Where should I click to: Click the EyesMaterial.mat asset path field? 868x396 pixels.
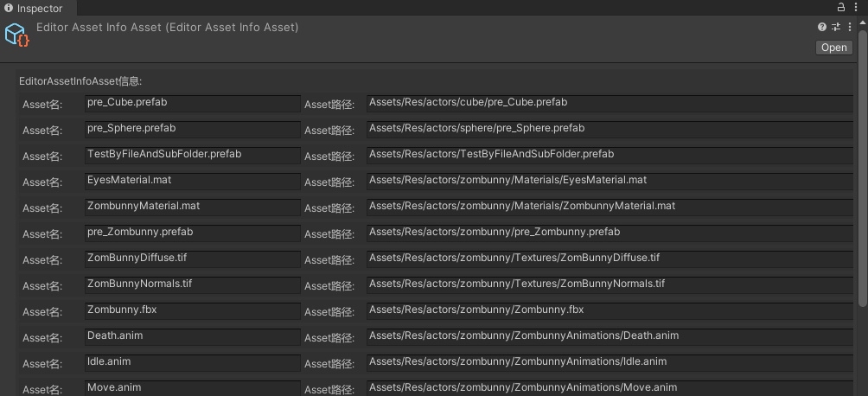pyautogui.click(x=610, y=182)
